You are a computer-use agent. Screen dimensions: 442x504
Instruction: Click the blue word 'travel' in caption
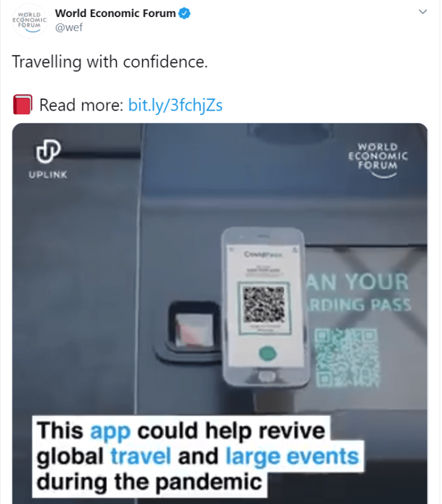141,456
